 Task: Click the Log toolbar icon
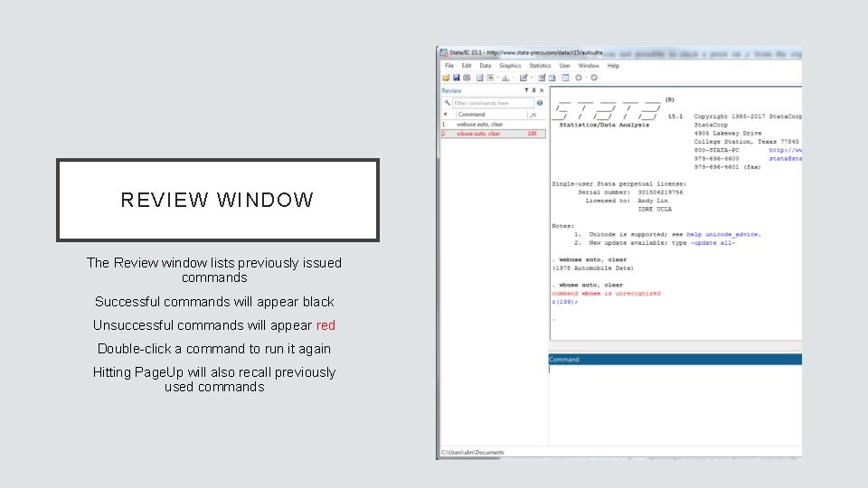[480, 78]
